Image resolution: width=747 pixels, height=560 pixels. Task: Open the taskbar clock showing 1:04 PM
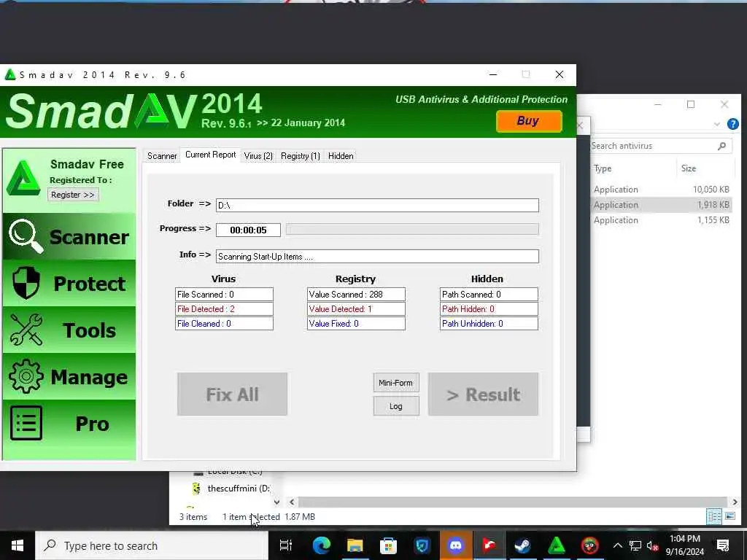point(684,545)
